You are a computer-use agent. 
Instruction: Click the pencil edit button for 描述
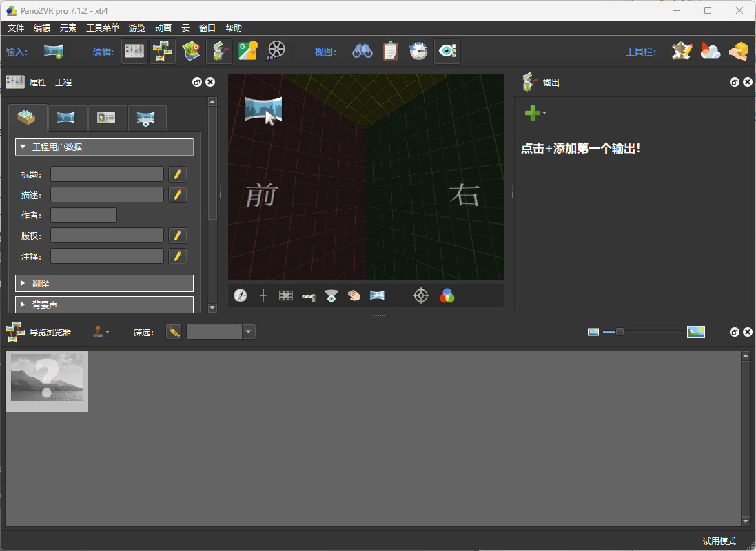coord(177,195)
